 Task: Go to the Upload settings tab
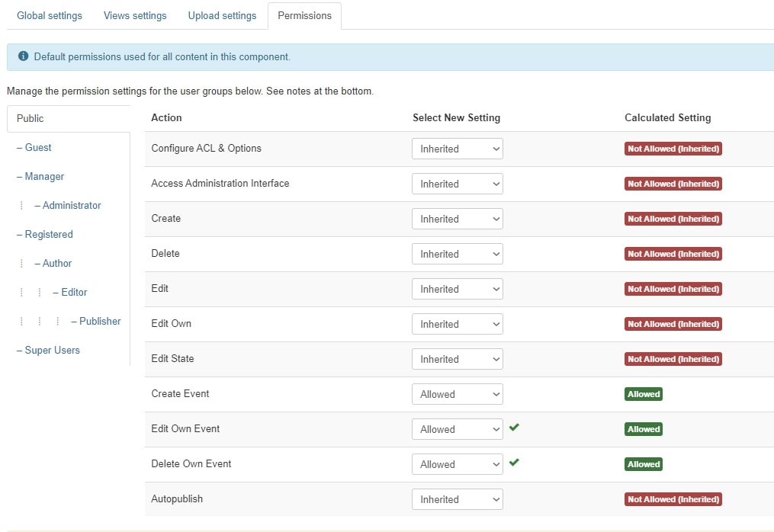click(x=222, y=16)
